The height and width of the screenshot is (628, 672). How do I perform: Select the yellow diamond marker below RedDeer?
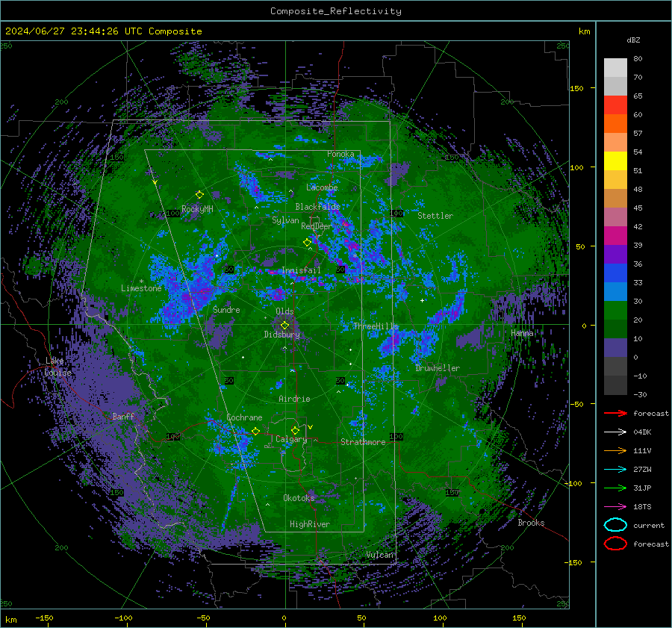tap(307, 242)
